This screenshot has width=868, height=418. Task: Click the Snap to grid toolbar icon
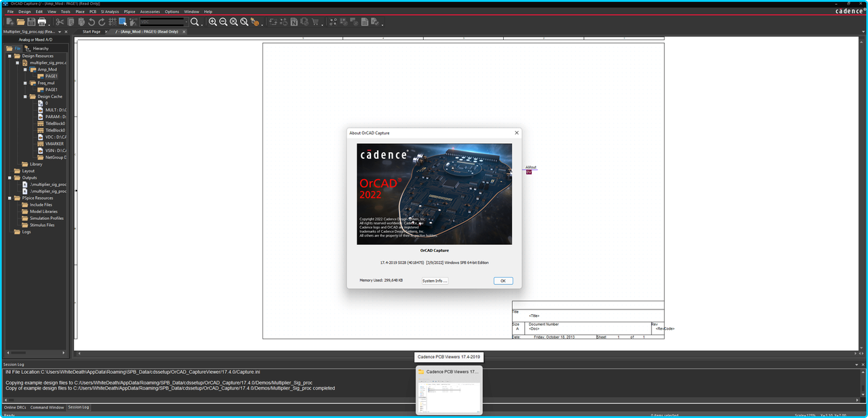(113, 22)
